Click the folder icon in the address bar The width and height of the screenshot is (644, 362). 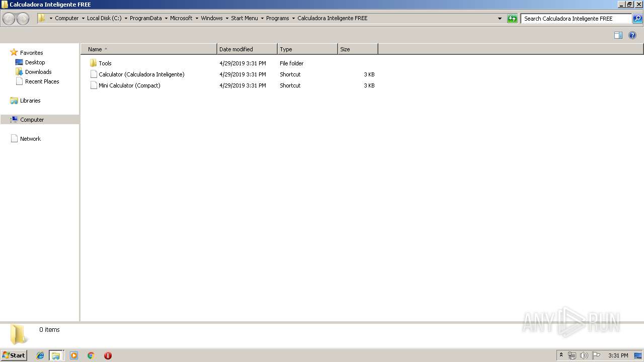[x=42, y=18]
